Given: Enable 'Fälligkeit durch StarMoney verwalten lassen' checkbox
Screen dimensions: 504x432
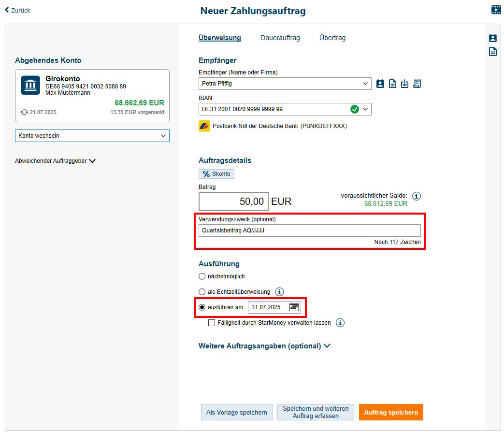Looking at the screenshot, I should pos(212,323).
